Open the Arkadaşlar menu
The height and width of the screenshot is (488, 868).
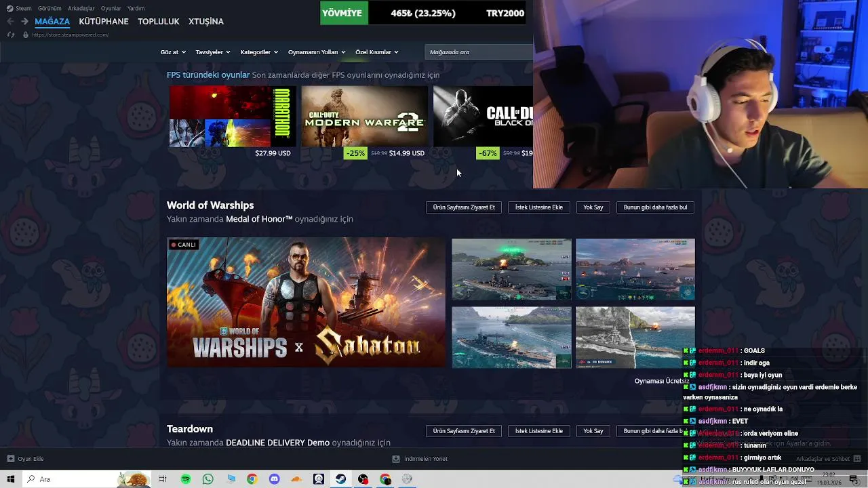coord(81,9)
